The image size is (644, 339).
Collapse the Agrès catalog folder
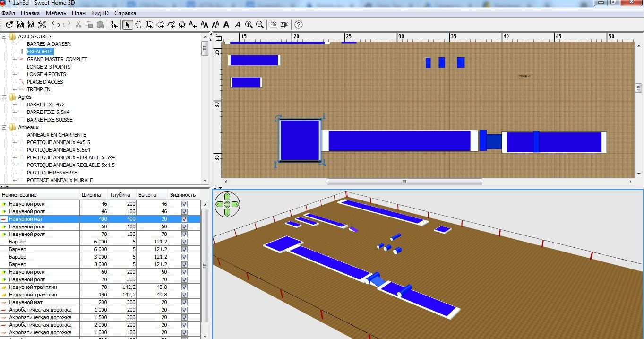[4, 97]
